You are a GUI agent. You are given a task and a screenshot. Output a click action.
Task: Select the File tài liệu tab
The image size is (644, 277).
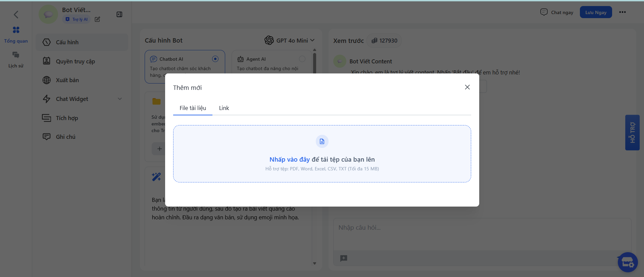click(x=193, y=108)
